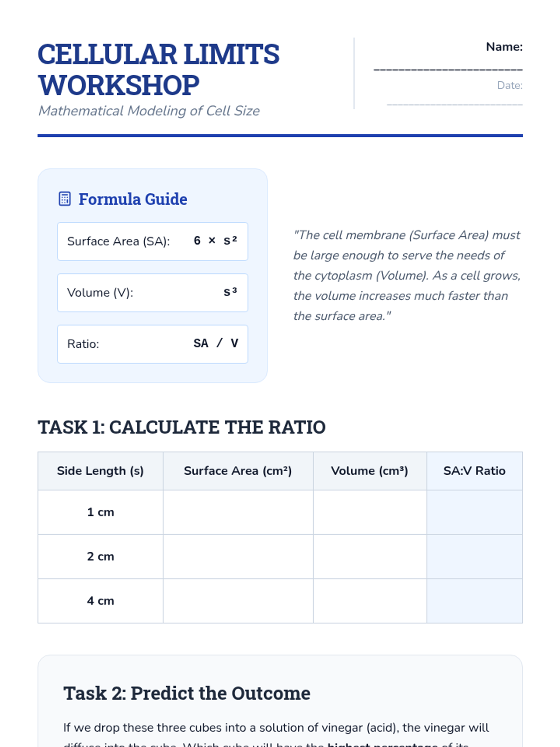Screen dimensions: 560x747
Task: Click the Side Length (s) column header
Action: click(x=100, y=471)
